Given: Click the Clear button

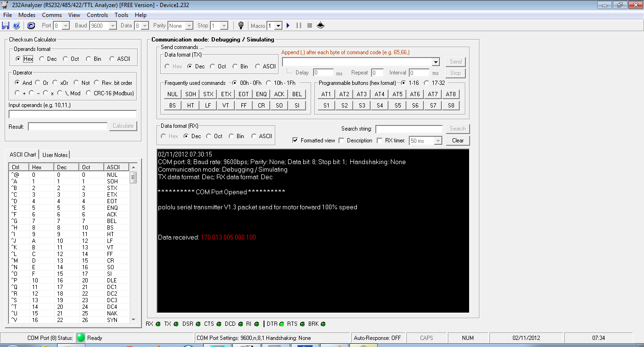Looking at the screenshot, I should [458, 140].
